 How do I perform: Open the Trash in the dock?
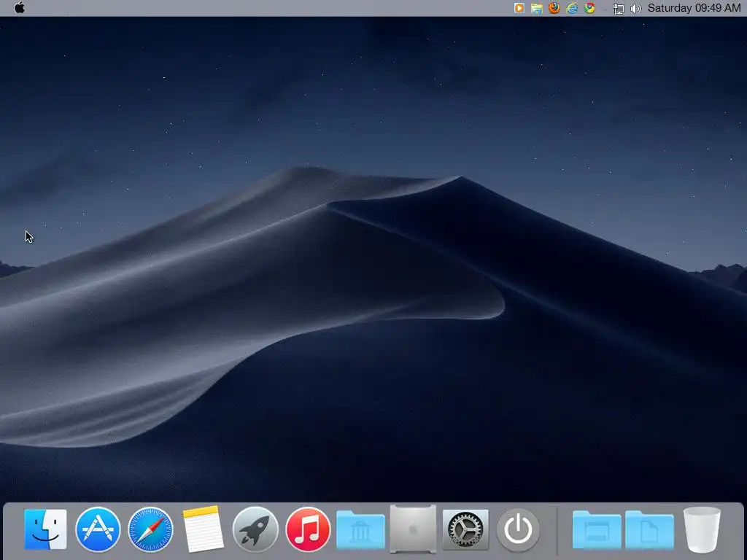point(702,529)
